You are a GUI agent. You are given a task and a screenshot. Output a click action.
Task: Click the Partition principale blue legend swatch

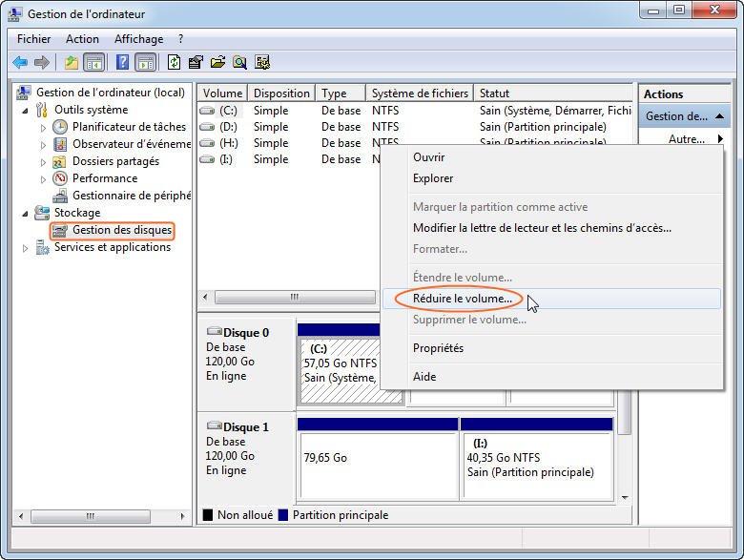[x=282, y=515]
